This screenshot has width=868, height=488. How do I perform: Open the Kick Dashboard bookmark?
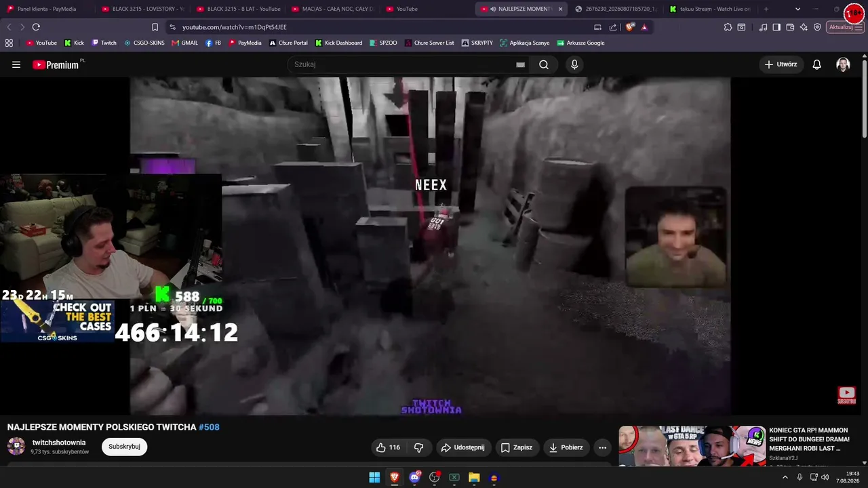tap(338, 43)
